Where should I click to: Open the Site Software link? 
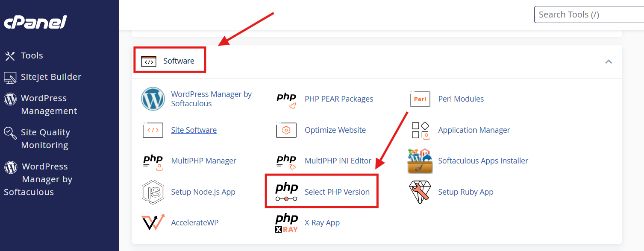(194, 130)
